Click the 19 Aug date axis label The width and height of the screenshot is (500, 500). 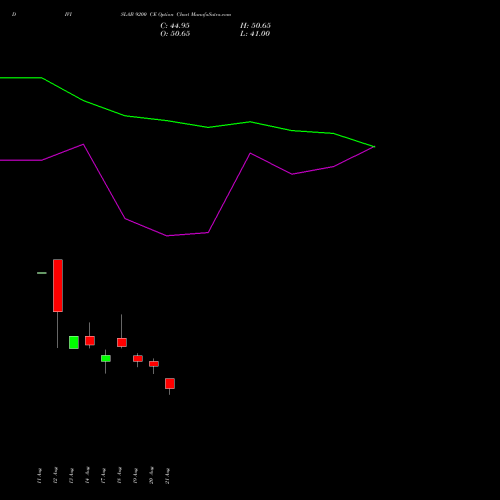135,476
